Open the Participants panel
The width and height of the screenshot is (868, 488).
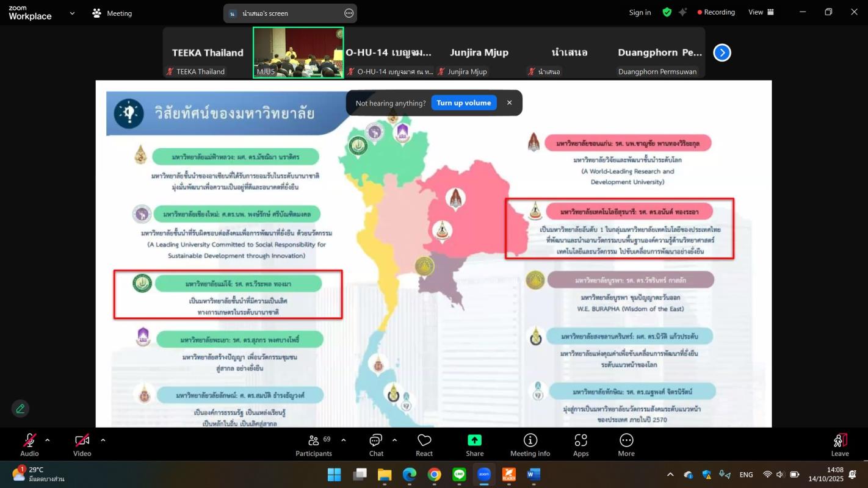point(313,445)
